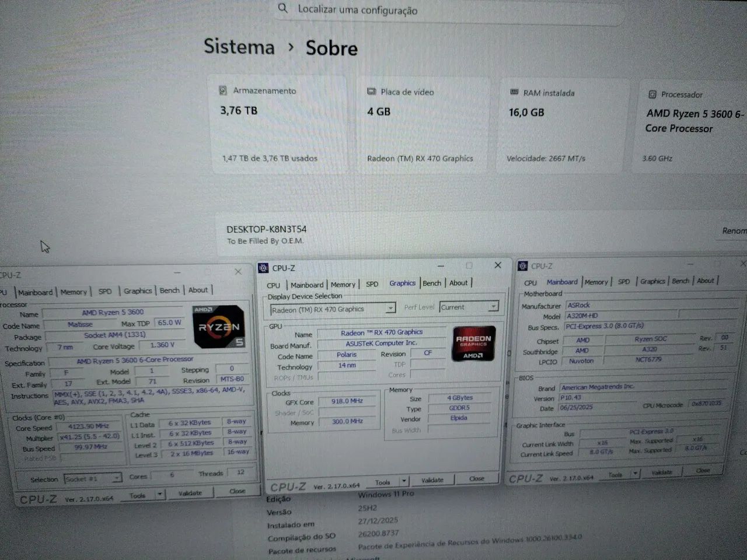Open About tab in right CPU-Z window
This screenshot has width=747, height=560.
coord(706,280)
